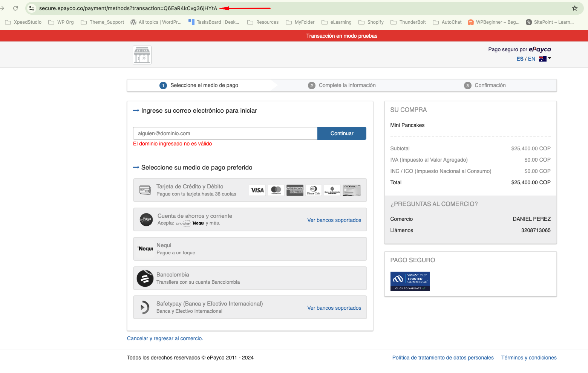Open Términos y condiciones link
Viewport: 588px width, 373px height.
click(x=529, y=358)
